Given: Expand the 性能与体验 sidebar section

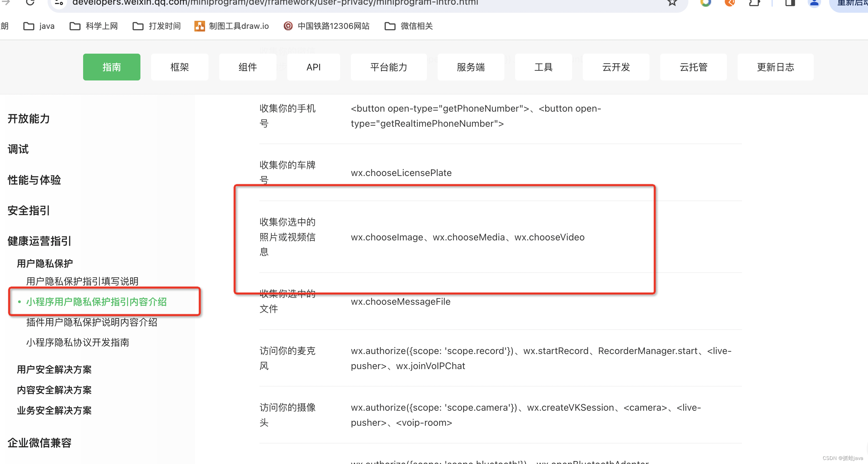Looking at the screenshot, I should coord(34,180).
